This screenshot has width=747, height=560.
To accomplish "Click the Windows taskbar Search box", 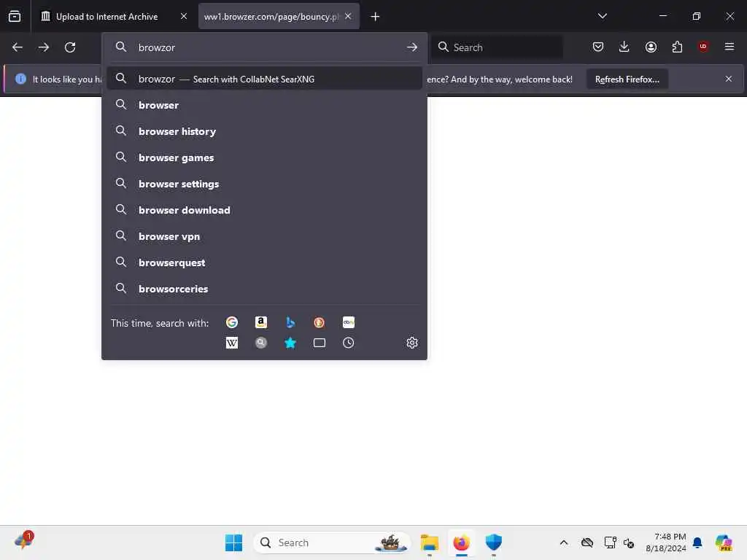I will 332,542.
